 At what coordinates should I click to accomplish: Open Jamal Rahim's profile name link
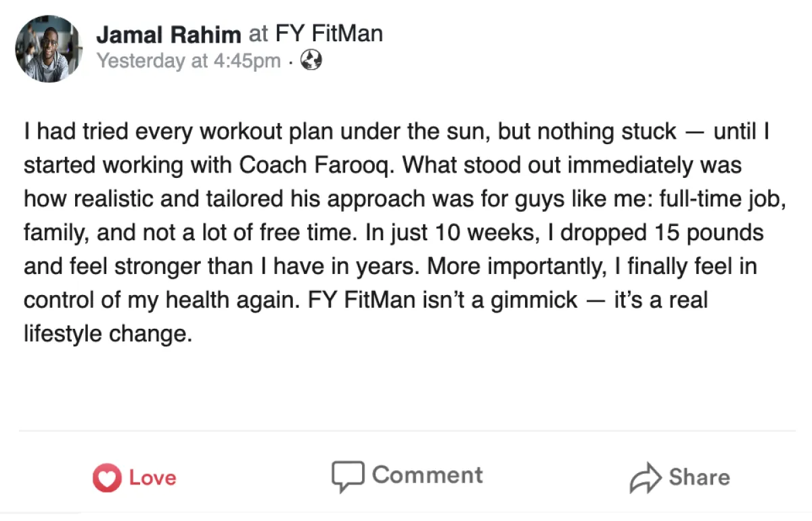[x=168, y=34]
